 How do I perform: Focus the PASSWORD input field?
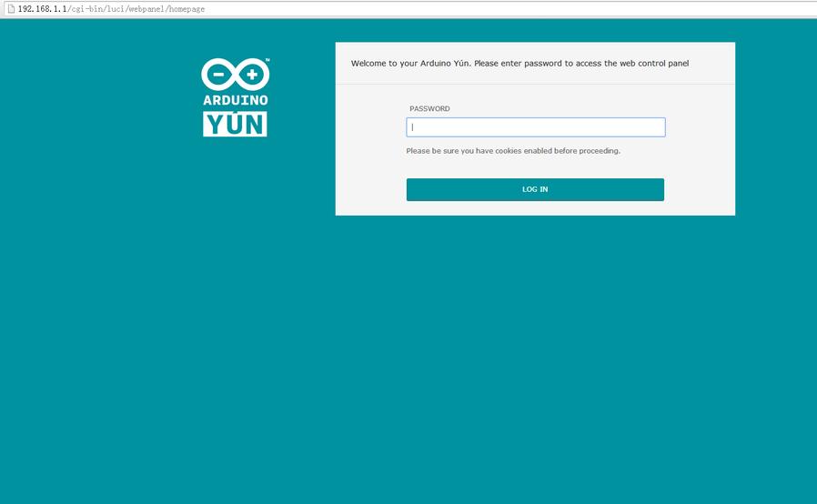click(535, 127)
